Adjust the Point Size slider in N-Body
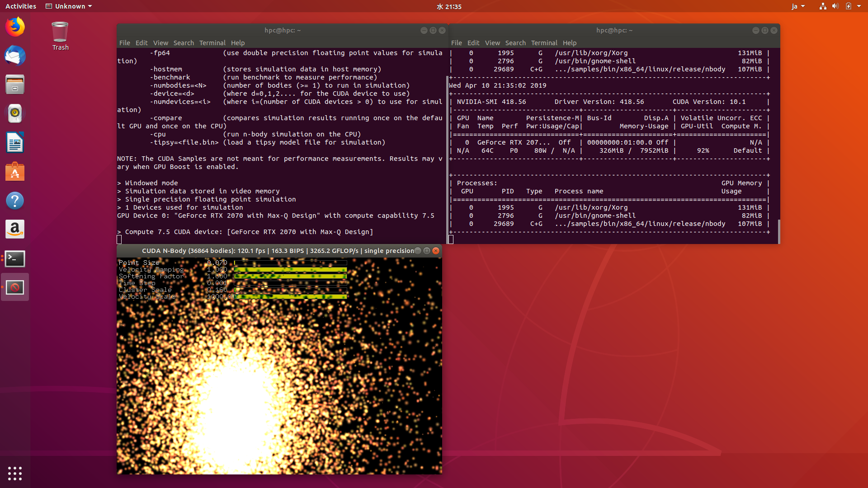The image size is (868, 488). coord(290,263)
